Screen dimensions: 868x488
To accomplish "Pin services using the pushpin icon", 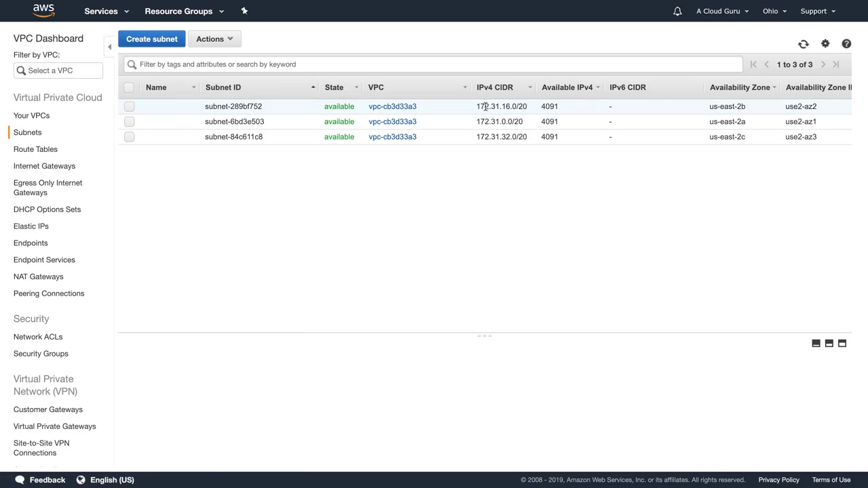I will click(244, 11).
